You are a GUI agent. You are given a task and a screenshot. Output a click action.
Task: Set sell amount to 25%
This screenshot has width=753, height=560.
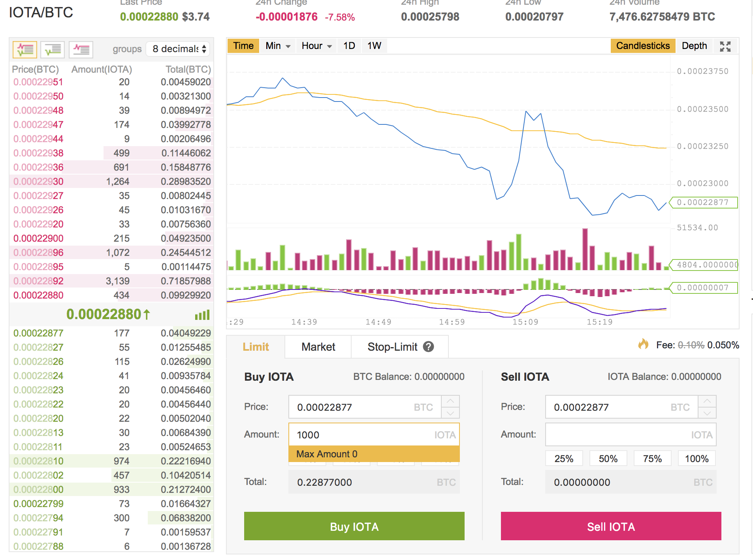coord(564,459)
